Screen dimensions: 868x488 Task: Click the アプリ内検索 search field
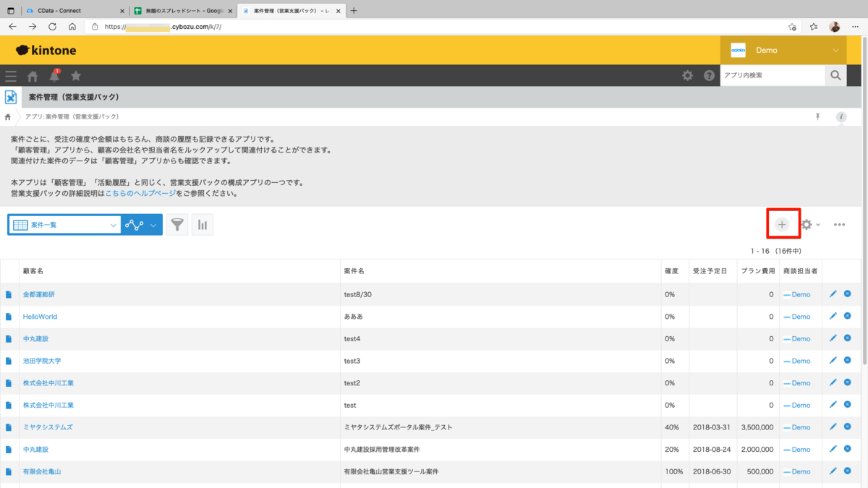pos(772,75)
